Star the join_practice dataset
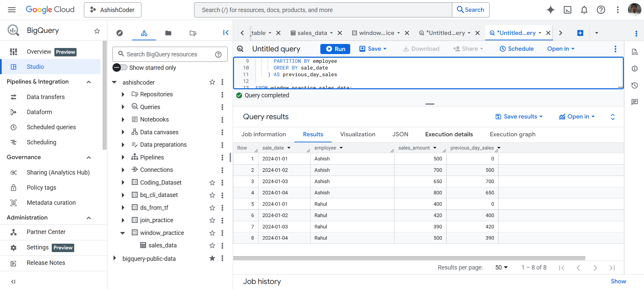 tap(212, 220)
